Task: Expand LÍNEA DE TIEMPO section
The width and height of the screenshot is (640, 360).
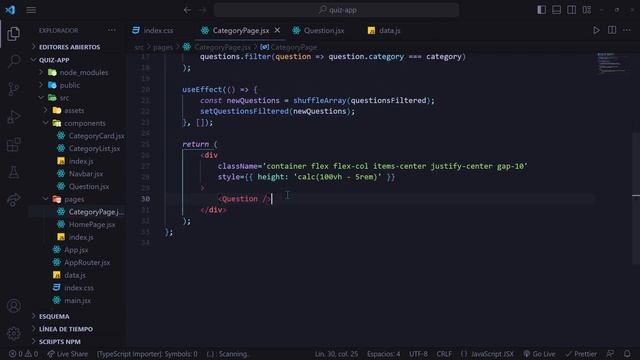Action: point(65,329)
